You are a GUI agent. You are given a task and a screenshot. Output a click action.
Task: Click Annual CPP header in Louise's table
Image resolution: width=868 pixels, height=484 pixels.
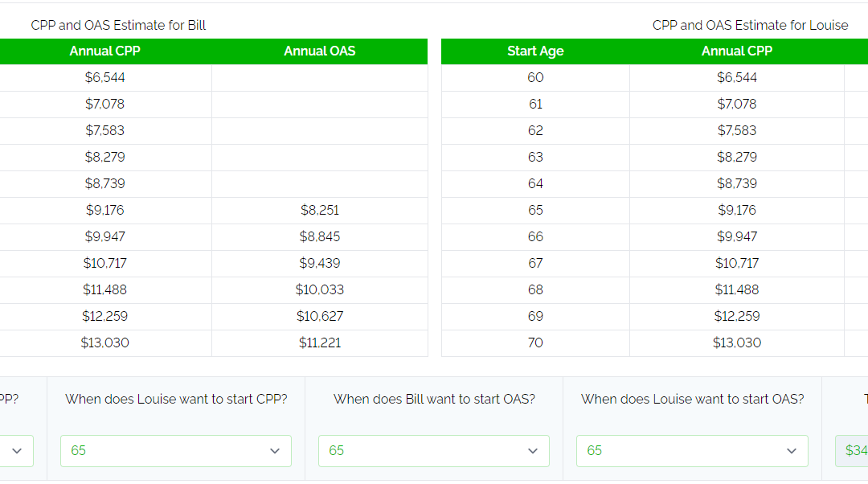(736, 51)
